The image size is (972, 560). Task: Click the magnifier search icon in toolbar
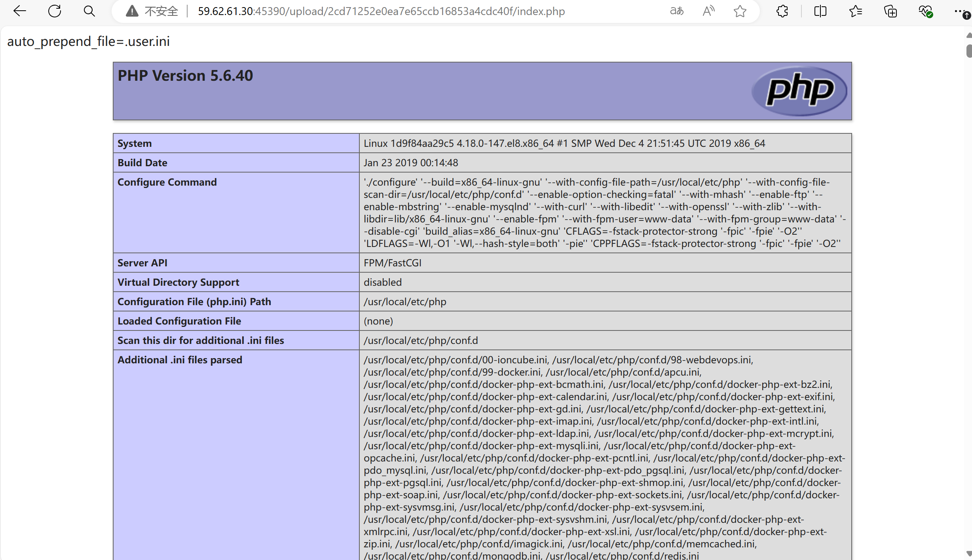coord(89,11)
